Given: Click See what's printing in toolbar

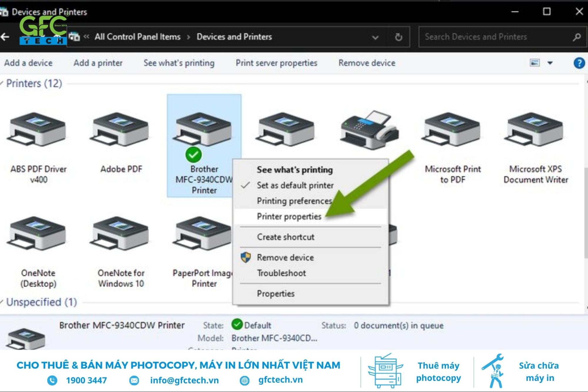Looking at the screenshot, I should click(179, 63).
